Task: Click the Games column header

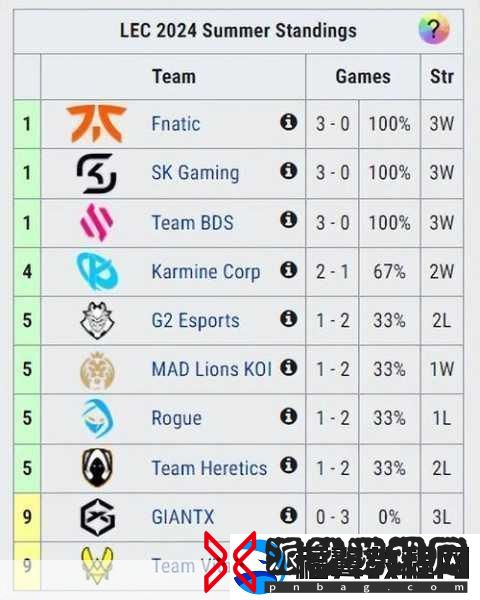Action: tap(363, 77)
